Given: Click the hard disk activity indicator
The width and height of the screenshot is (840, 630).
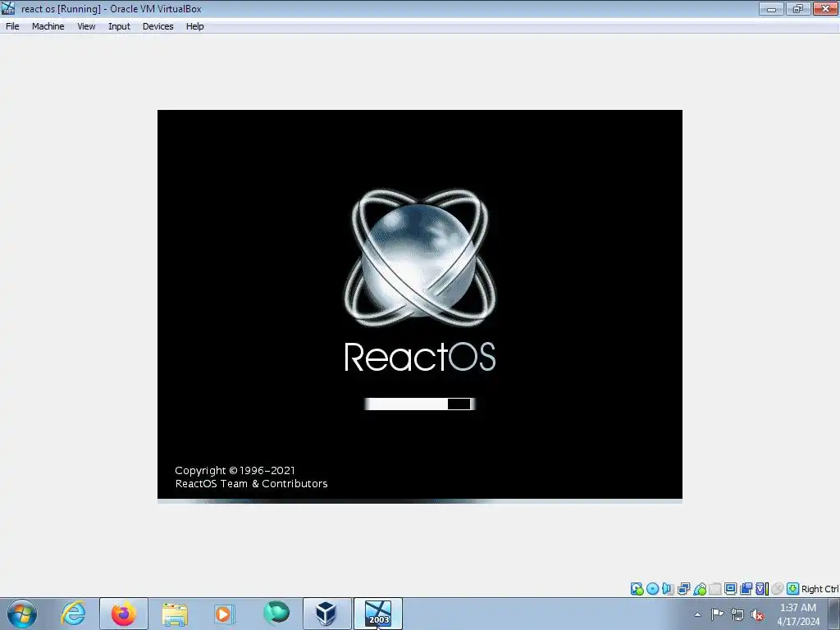Looking at the screenshot, I should 637,589.
